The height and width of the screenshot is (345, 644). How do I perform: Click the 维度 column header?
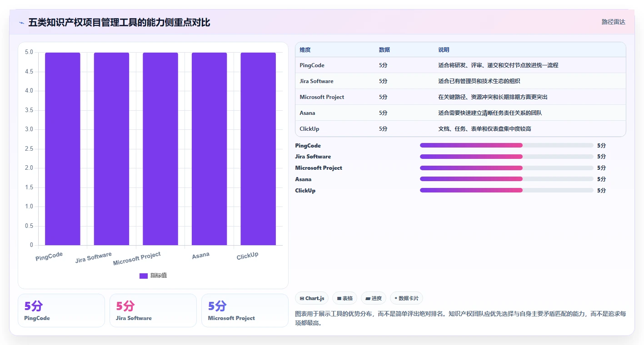(305, 50)
